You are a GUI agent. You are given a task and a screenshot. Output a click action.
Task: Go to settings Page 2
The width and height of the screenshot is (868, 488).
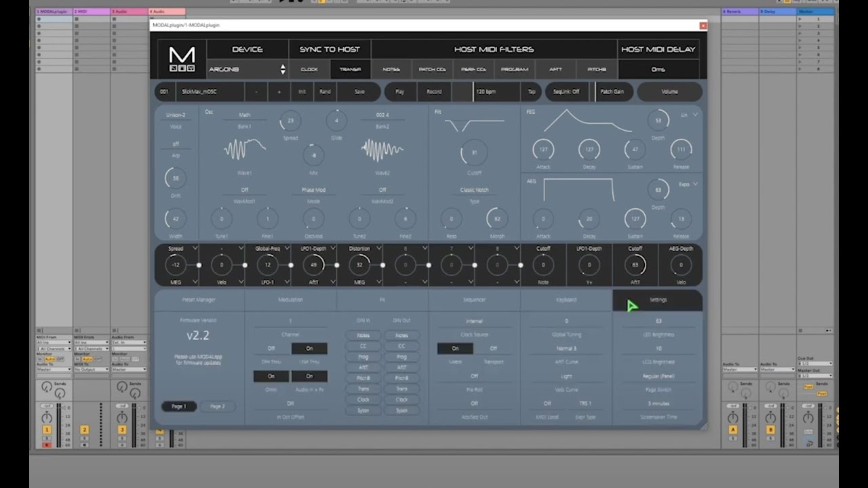click(x=218, y=406)
